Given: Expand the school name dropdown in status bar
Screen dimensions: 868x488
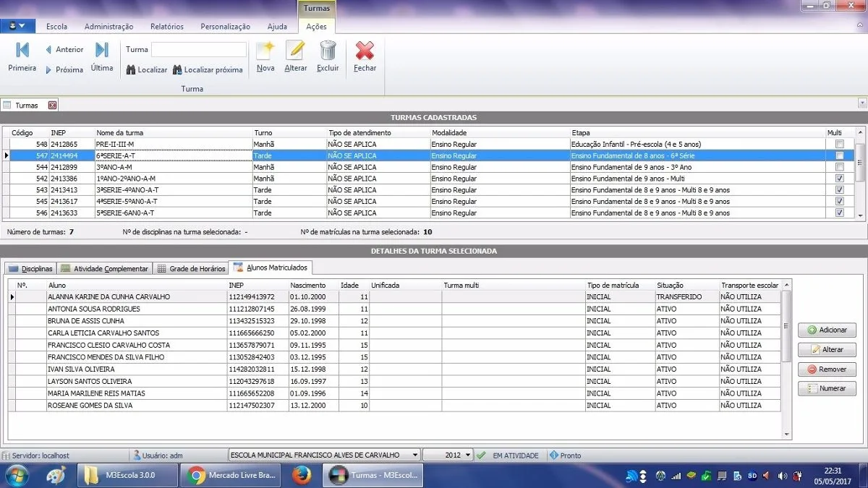Looking at the screenshot, I should [x=414, y=455].
